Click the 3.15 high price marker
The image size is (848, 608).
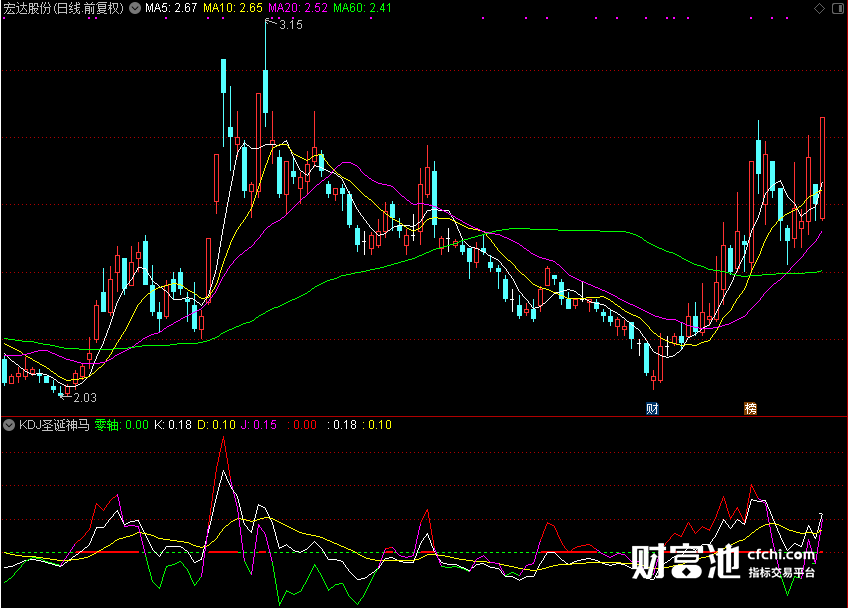coord(290,25)
